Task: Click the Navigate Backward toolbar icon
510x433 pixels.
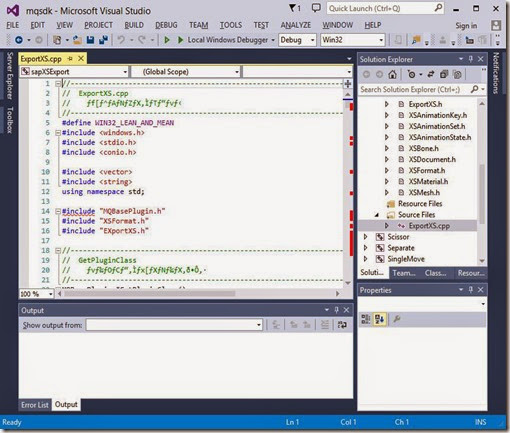Action: (19, 40)
